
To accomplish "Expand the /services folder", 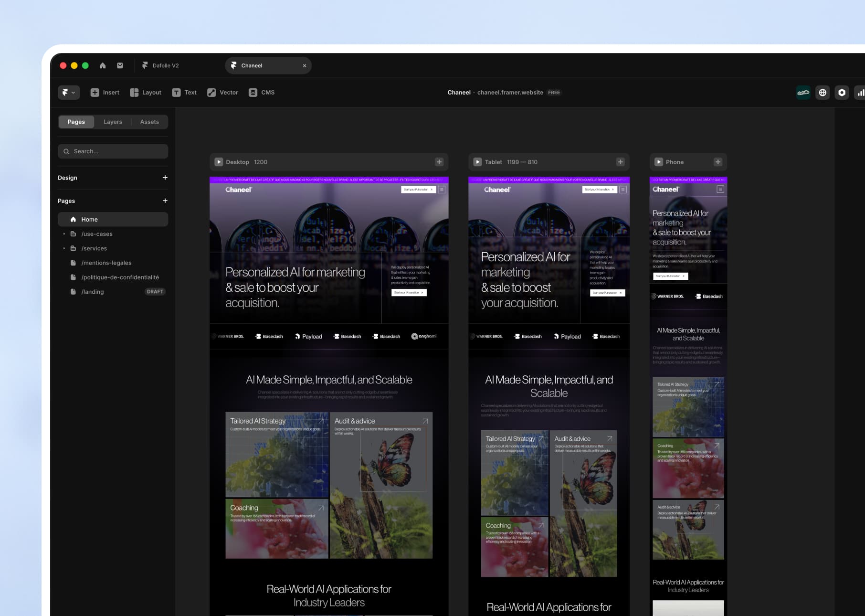I will point(64,248).
